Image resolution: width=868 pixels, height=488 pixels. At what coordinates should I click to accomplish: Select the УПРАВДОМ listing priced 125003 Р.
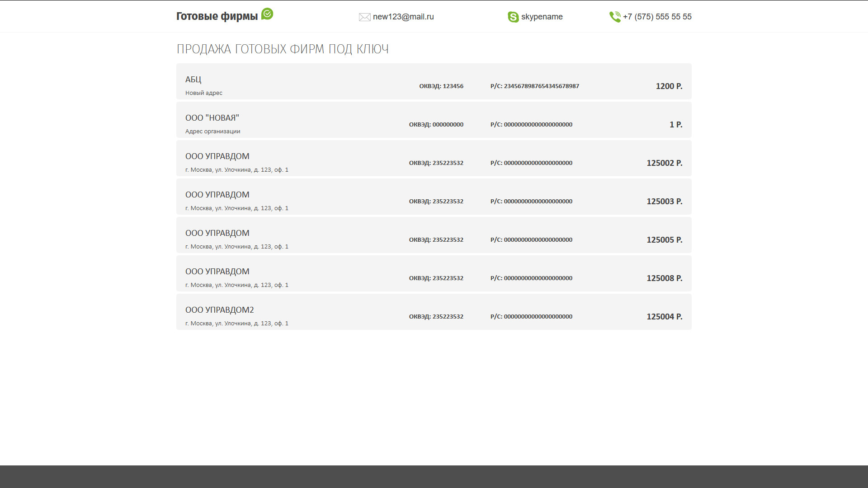click(217, 195)
